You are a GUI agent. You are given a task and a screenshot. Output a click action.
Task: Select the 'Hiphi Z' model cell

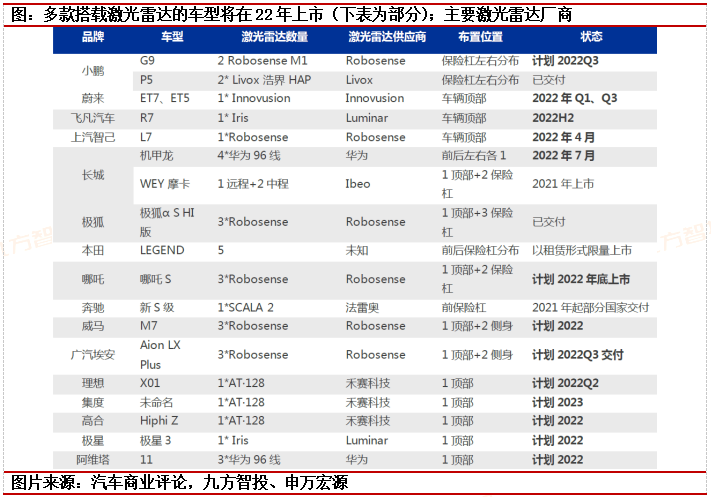click(159, 421)
